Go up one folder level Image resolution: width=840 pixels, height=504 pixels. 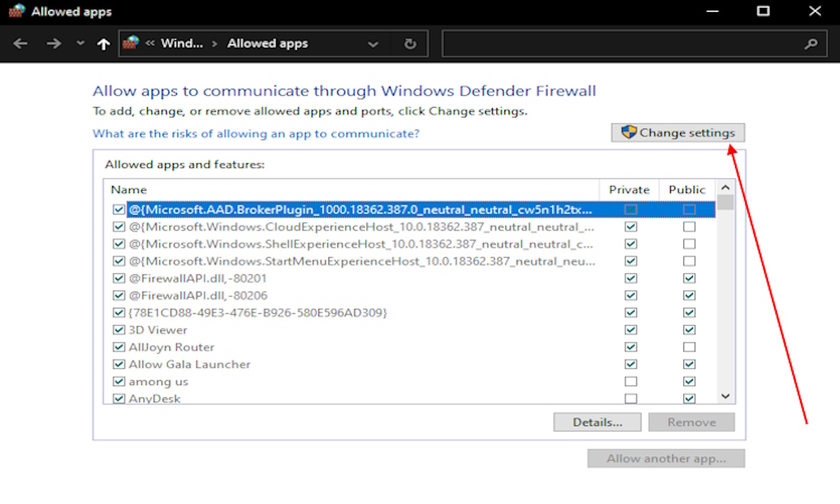pos(103,44)
